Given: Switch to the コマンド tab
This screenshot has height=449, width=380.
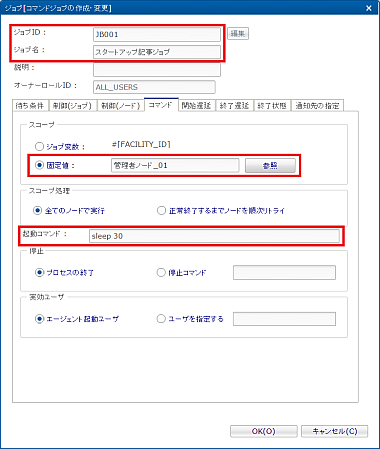Looking at the screenshot, I should point(161,105).
